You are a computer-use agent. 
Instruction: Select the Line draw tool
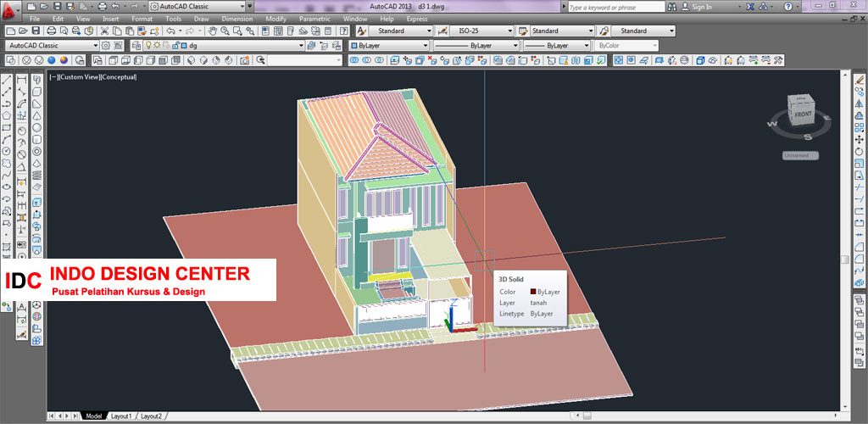click(x=7, y=80)
